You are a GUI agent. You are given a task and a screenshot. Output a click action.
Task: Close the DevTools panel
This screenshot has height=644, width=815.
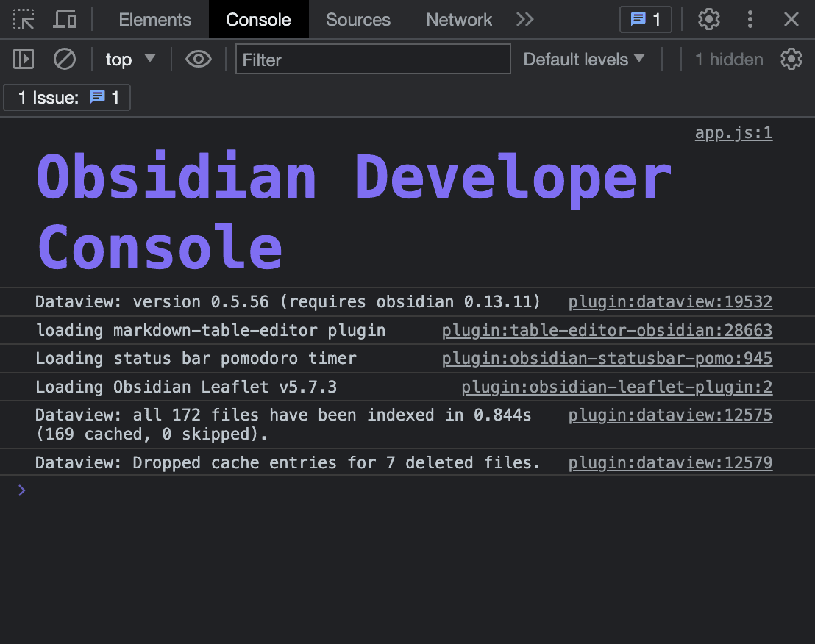791,20
